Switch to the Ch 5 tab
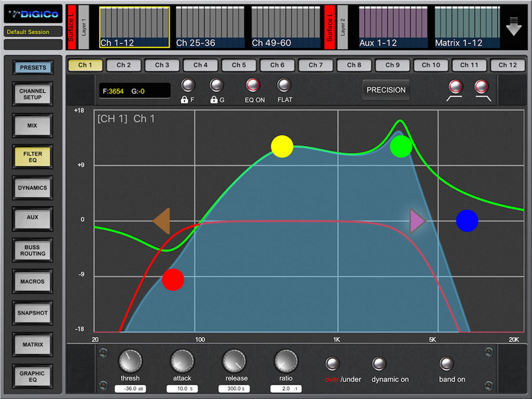 pyautogui.click(x=239, y=65)
